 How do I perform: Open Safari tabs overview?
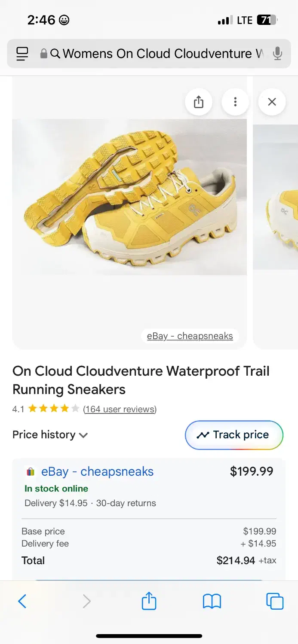point(274,601)
